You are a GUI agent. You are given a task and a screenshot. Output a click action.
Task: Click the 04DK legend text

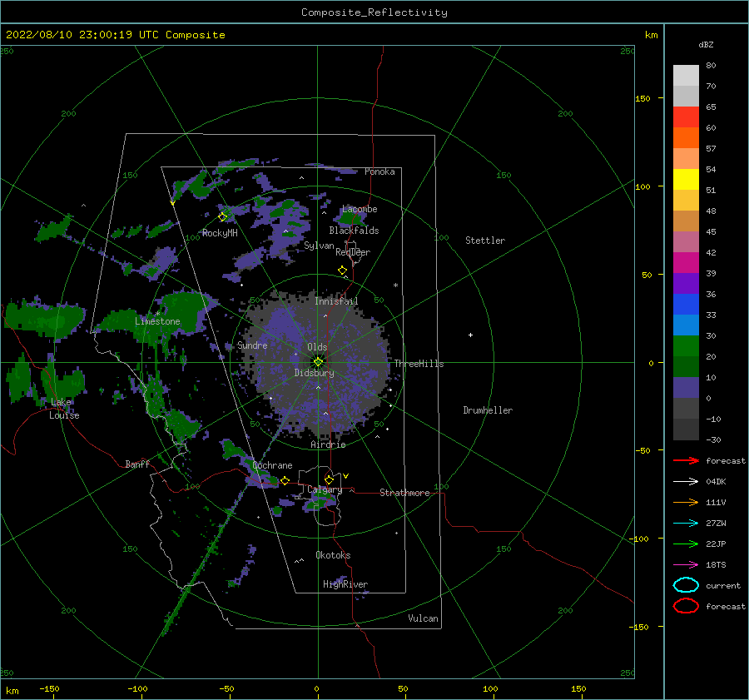click(x=716, y=482)
